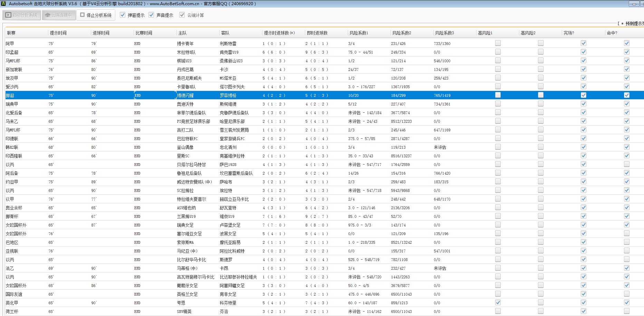Image resolution: width=644 pixels, height=316 pixels.
Task: Click the stop square icon for 停止分析系统
Action: click(83, 15)
